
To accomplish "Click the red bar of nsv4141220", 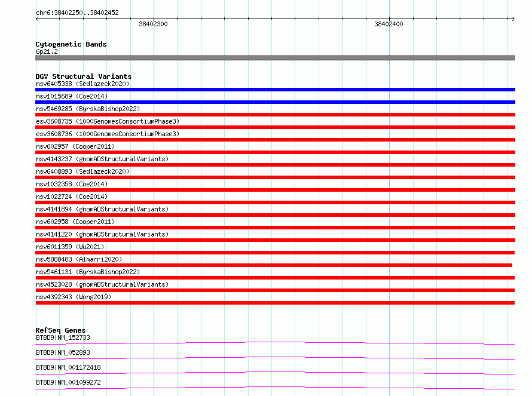I will click(275, 240).
